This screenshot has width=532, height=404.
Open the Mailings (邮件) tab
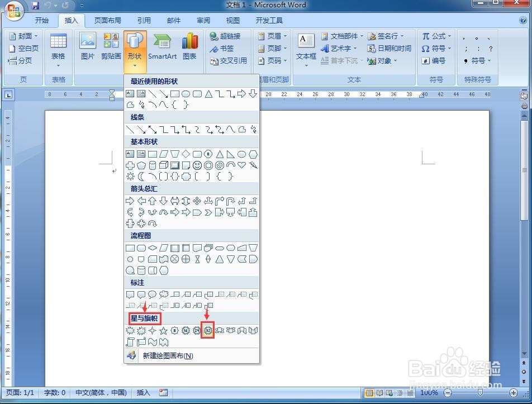174,20
